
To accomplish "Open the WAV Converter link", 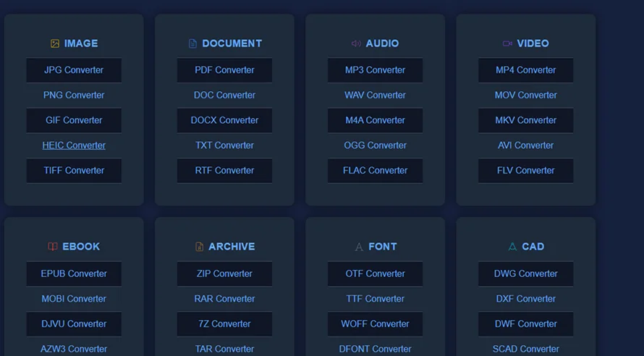I will pyautogui.click(x=375, y=96).
